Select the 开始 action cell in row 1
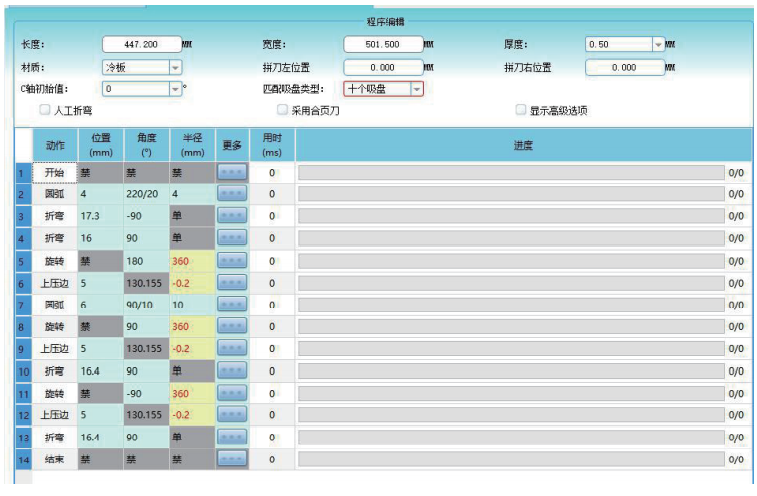757x496 pixels. (55, 172)
